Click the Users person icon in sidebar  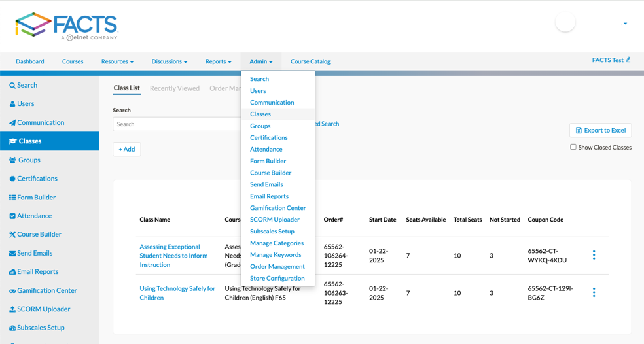click(x=12, y=104)
